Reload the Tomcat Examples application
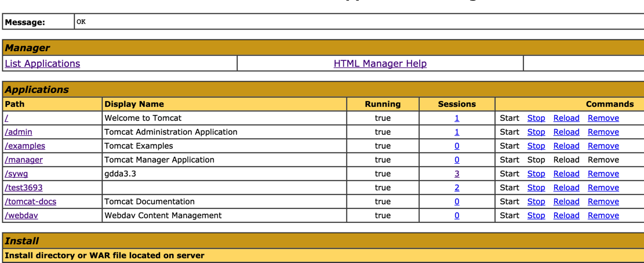The width and height of the screenshot is (644, 263). (566, 146)
